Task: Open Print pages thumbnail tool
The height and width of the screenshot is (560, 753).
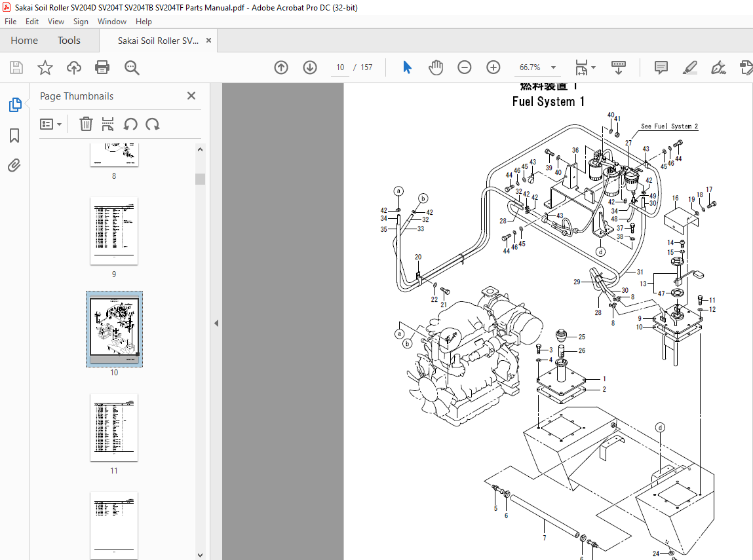Action: point(107,124)
